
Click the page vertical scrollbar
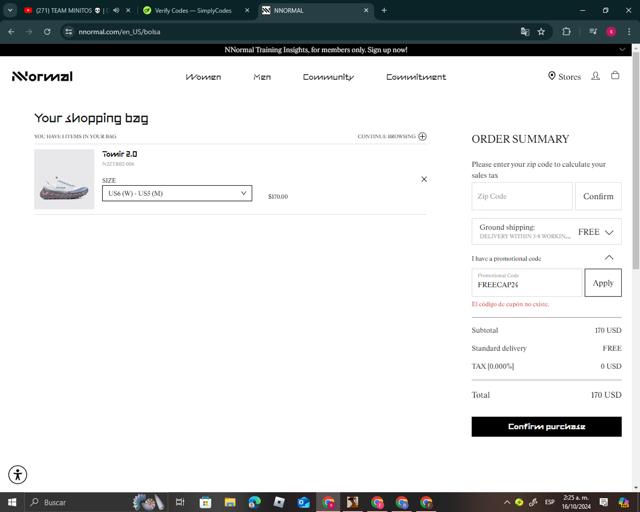[x=636, y=160]
